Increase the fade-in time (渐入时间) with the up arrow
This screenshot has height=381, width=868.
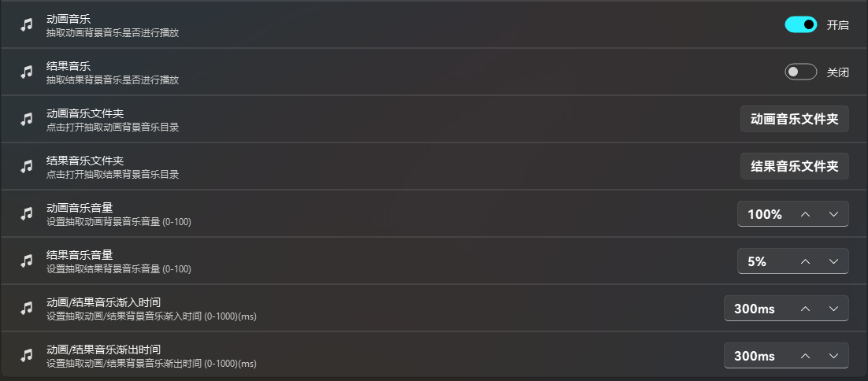click(806, 309)
